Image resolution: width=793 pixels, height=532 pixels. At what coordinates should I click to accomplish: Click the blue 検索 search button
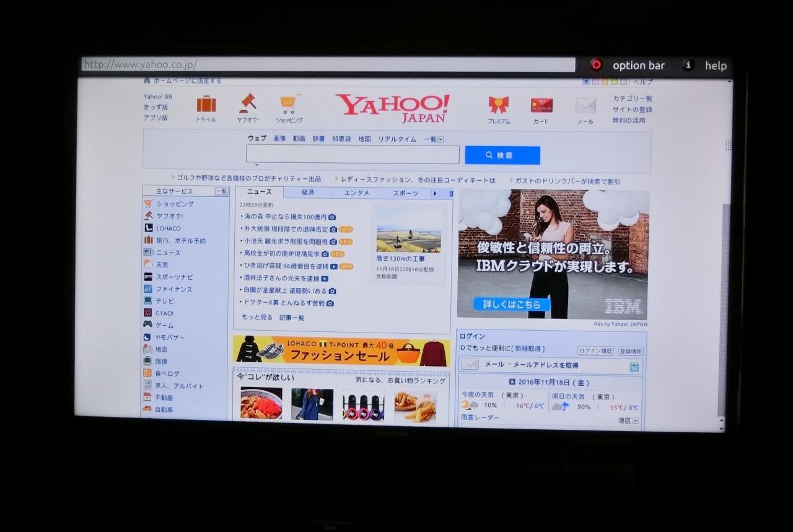coord(502,155)
